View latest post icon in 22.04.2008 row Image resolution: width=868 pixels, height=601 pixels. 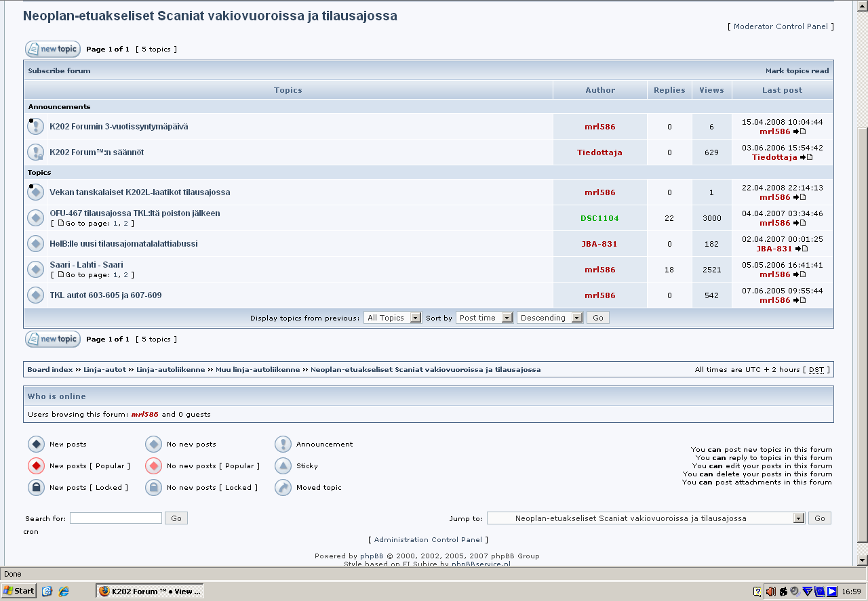coord(800,198)
